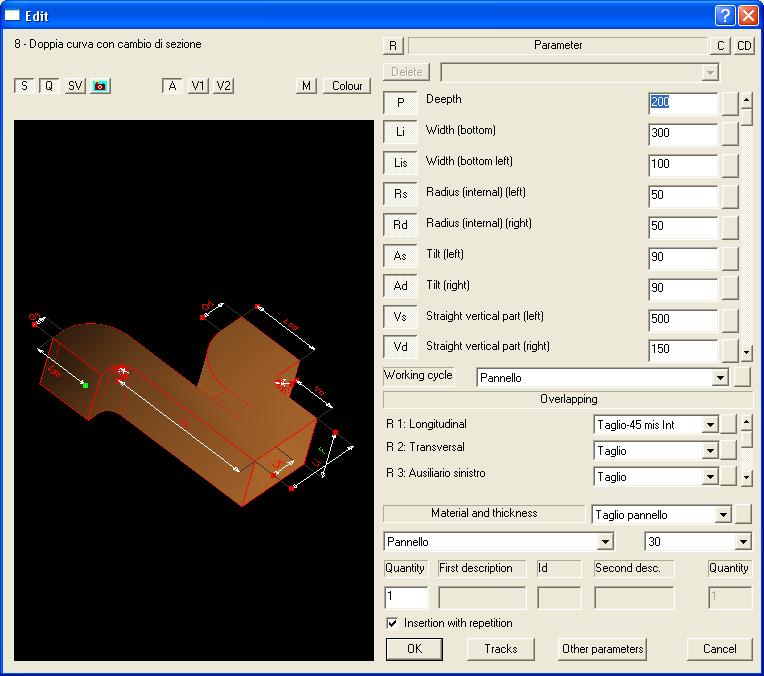Click the camera snapshot icon
Viewport: 764px width, 676px height.
(x=100, y=86)
